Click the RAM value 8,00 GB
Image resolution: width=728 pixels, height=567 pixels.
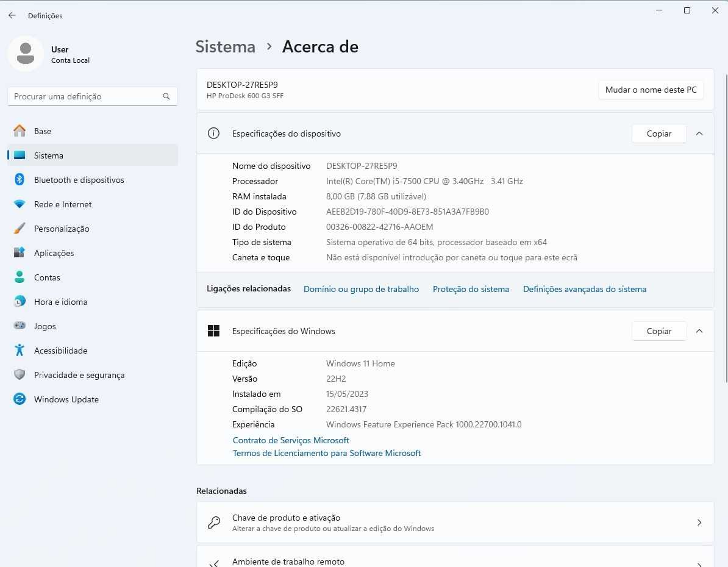(376, 196)
